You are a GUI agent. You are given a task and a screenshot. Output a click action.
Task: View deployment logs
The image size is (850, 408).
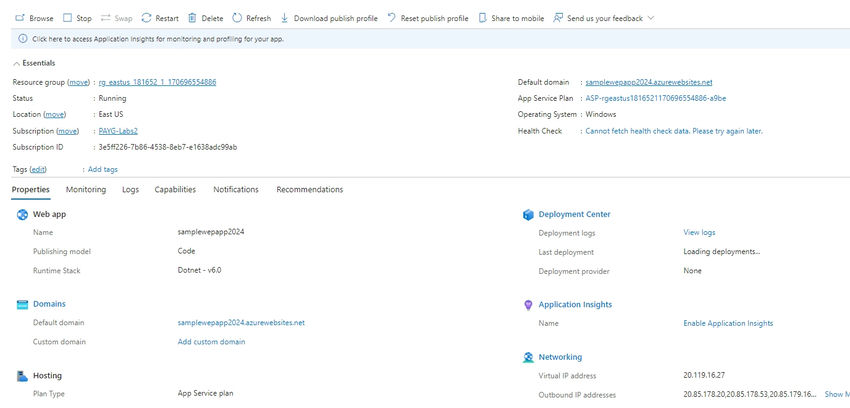click(x=699, y=232)
